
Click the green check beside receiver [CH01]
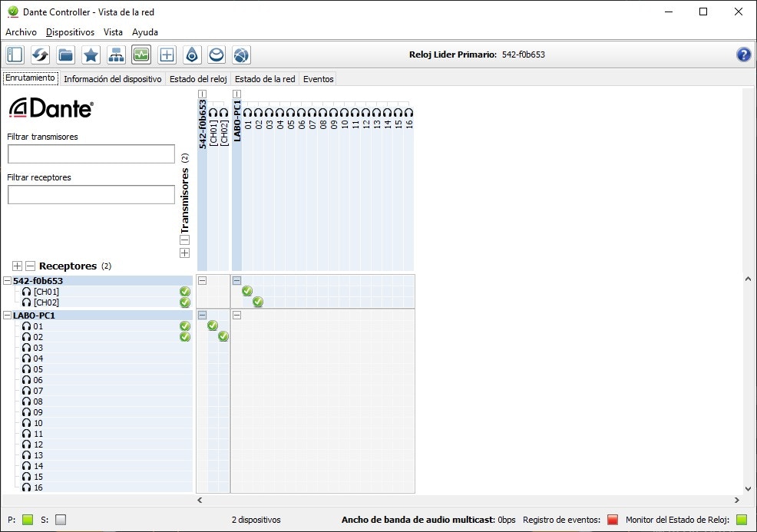(x=185, y=292)
